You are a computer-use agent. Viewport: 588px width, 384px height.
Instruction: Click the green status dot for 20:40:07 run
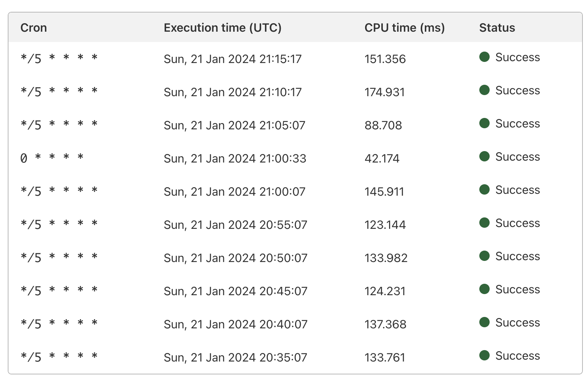tap(484, 322)
